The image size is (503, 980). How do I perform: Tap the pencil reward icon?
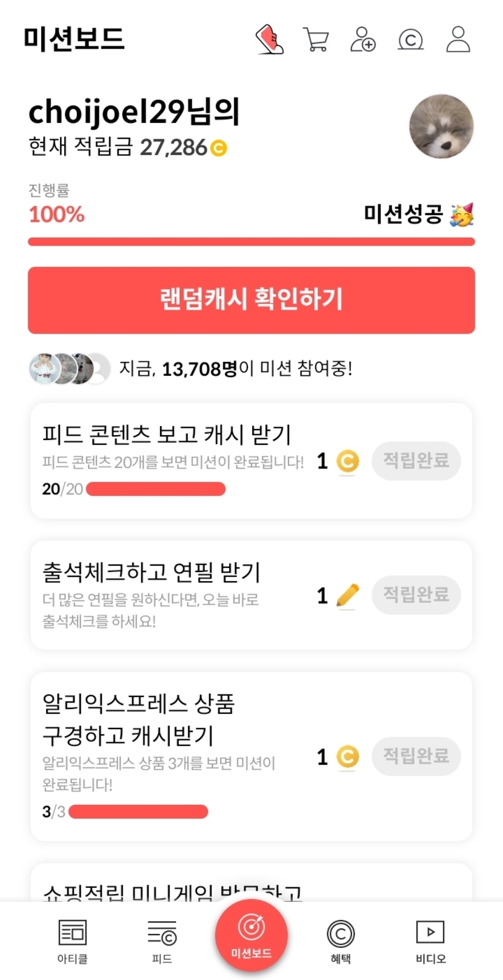click(347, 596)
